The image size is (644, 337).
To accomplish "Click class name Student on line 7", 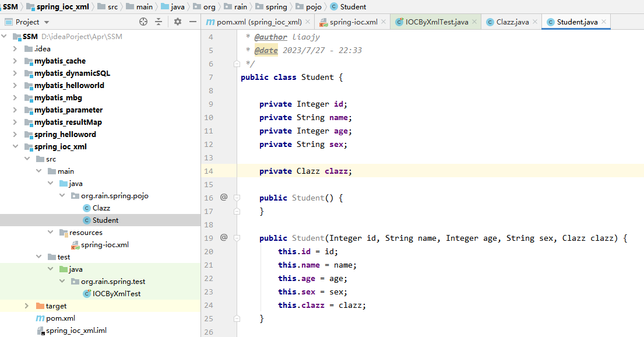I will (x=318, y=78).
